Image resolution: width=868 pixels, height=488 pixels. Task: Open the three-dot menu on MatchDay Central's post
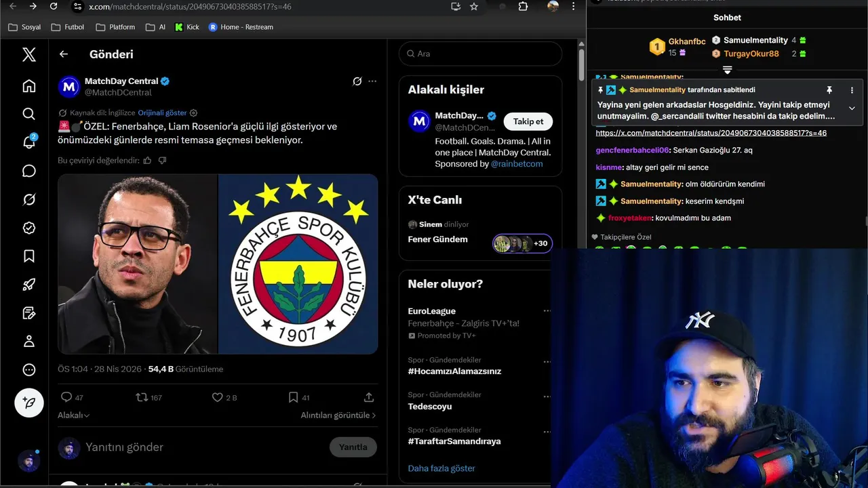372,81
